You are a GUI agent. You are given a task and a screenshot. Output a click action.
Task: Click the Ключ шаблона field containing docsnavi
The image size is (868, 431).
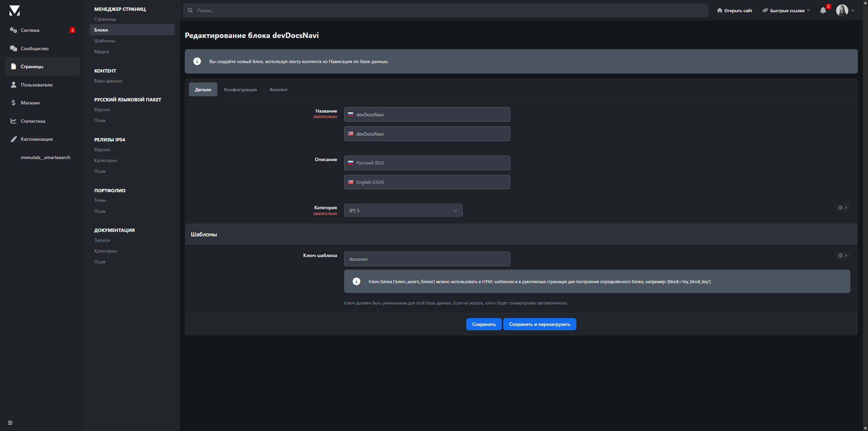click(427, 259)
